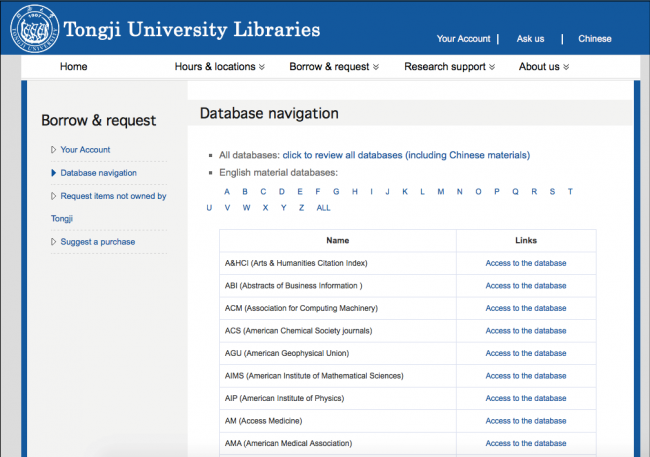Viewport: 650px width, 457px height.
Task: Filter databases by letter Z
Action: click(x=301, y=208)
